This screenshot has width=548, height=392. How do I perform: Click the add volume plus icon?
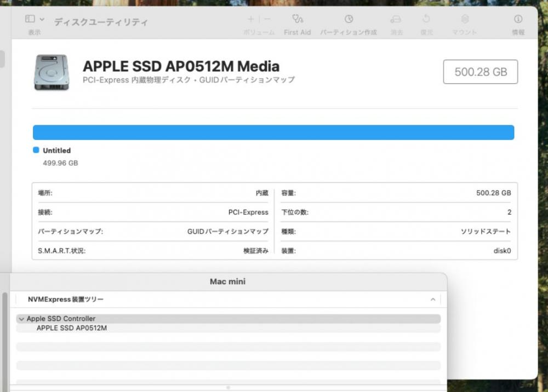click(x=251, y=19)
